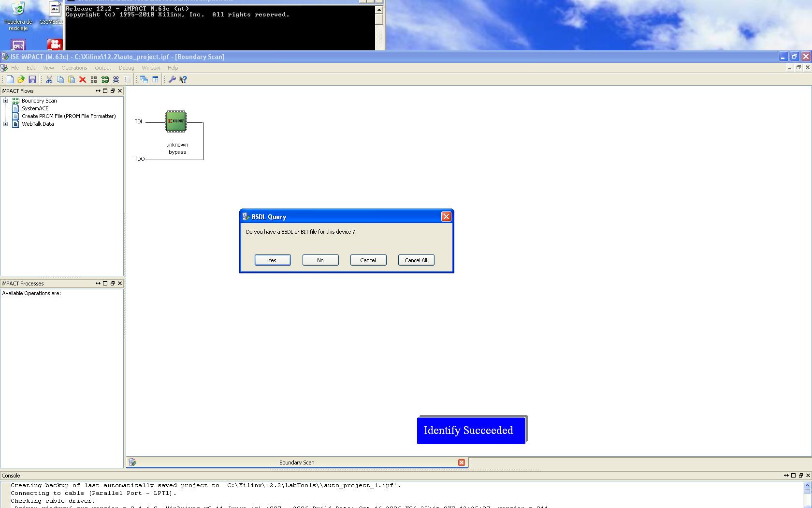812x508 pixels.
Task: Click the Paste toolbar icon
Action: [72, 79]
